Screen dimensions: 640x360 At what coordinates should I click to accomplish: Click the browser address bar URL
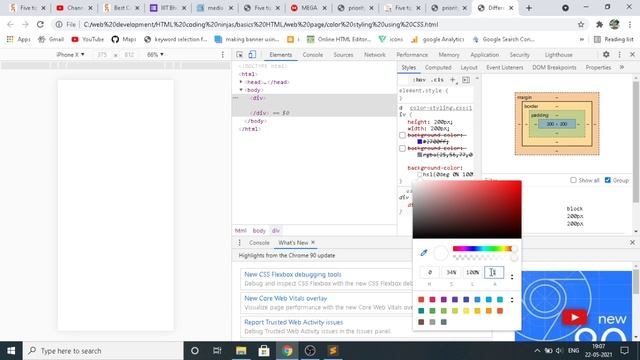261,24
